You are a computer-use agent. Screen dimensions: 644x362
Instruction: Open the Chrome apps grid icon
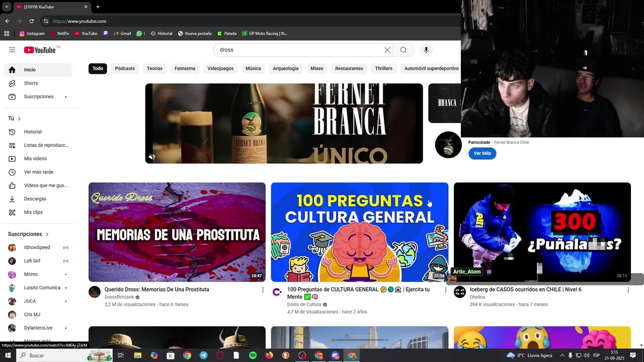point(7,34)
